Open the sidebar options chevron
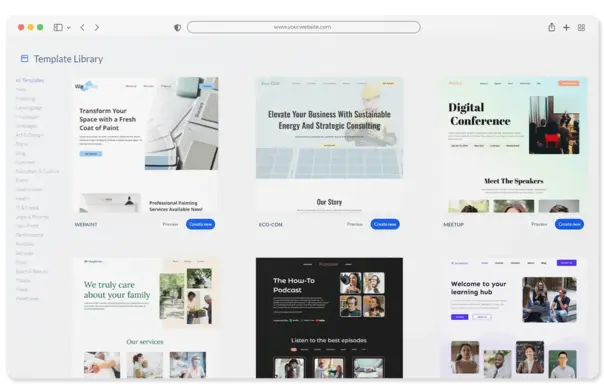Screen dimensions: 604x387 tap(69, 28)
